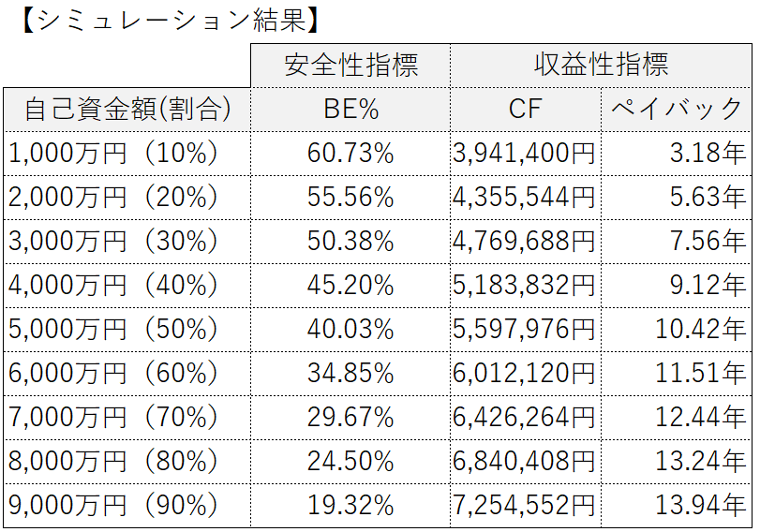Select the 45.20% BE cell

(x=350, y=285)
